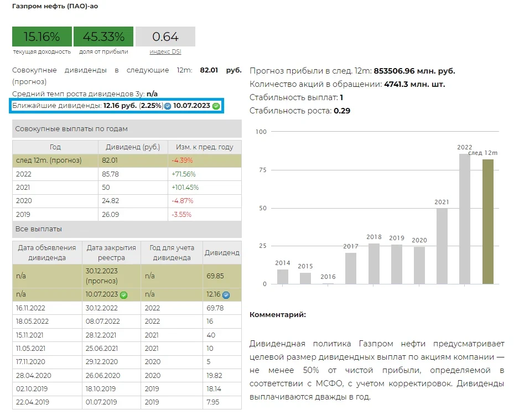
Task: Click the grey 0.64 DSI index box
Action: pyautogui.click(x=165, y=37)
